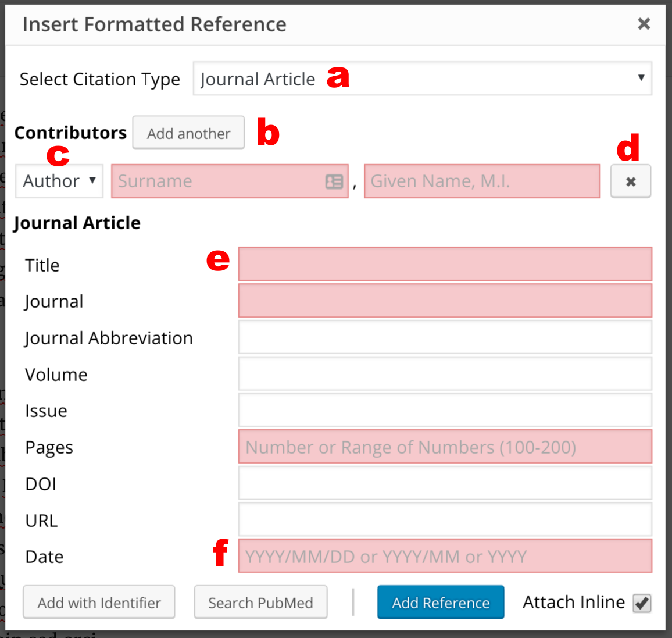Click the Add another contributor button
This screenshot has height=638, width=672.
(x=188, y=133)
